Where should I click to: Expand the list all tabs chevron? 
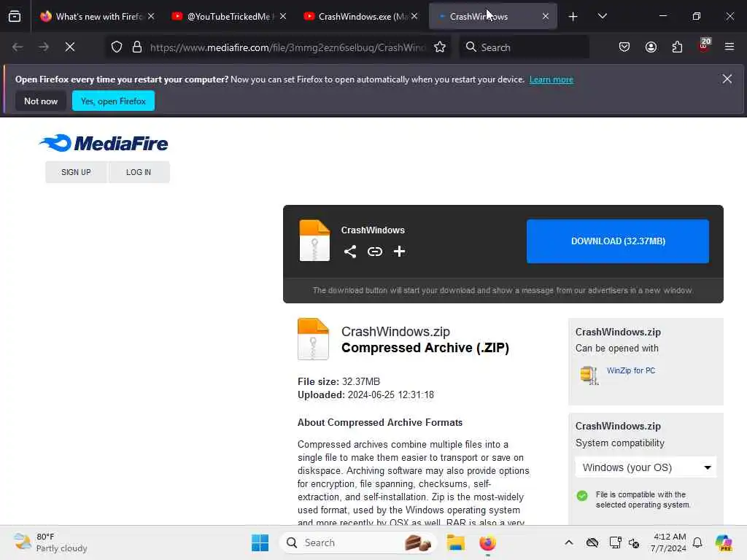[602, 16]
